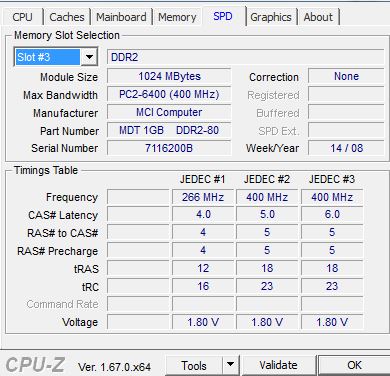Viewport: 390px width, 376px height.
Task: Switch to the CPU tab
Action: 23,17
